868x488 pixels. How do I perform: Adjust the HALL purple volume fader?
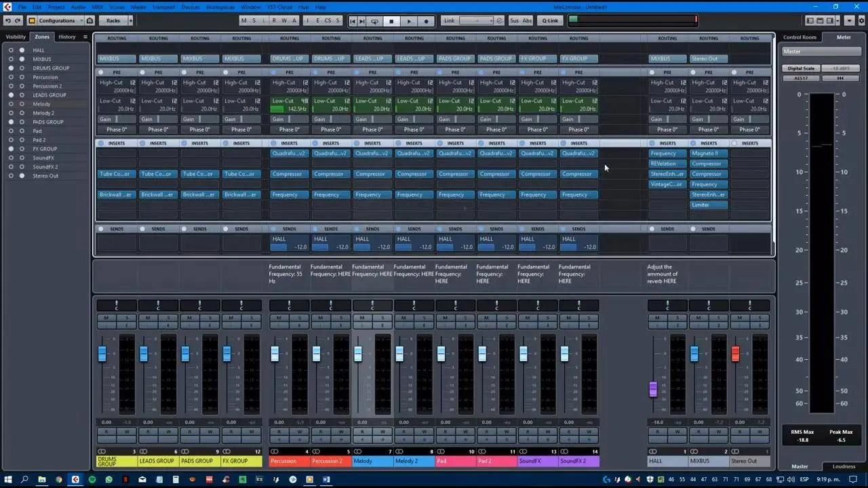653,389
